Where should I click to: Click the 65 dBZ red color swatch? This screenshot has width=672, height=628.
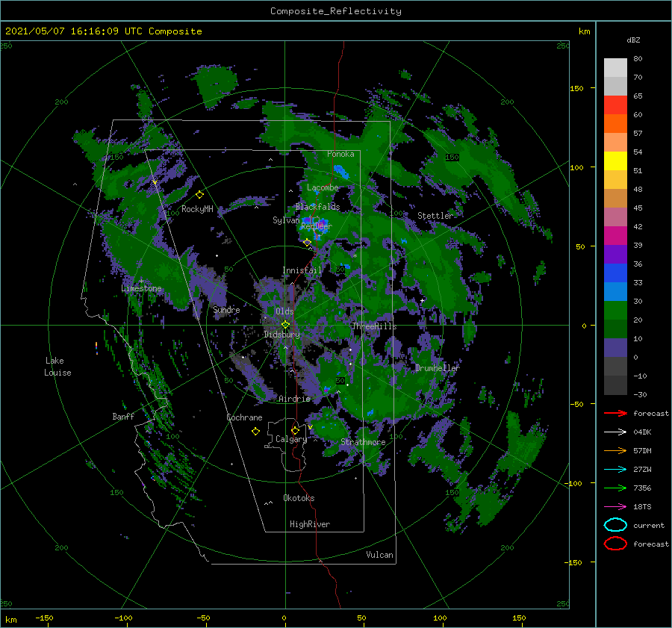(615, 105)
